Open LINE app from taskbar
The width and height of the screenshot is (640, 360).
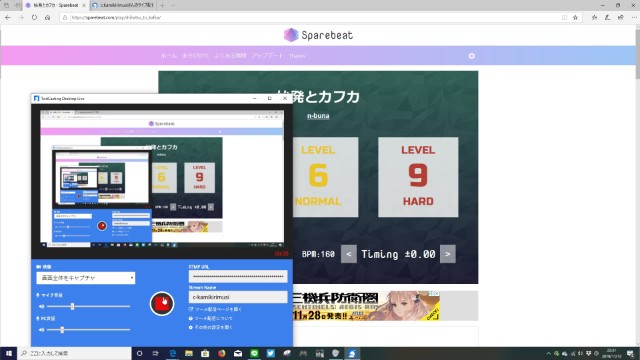point(254,353)
